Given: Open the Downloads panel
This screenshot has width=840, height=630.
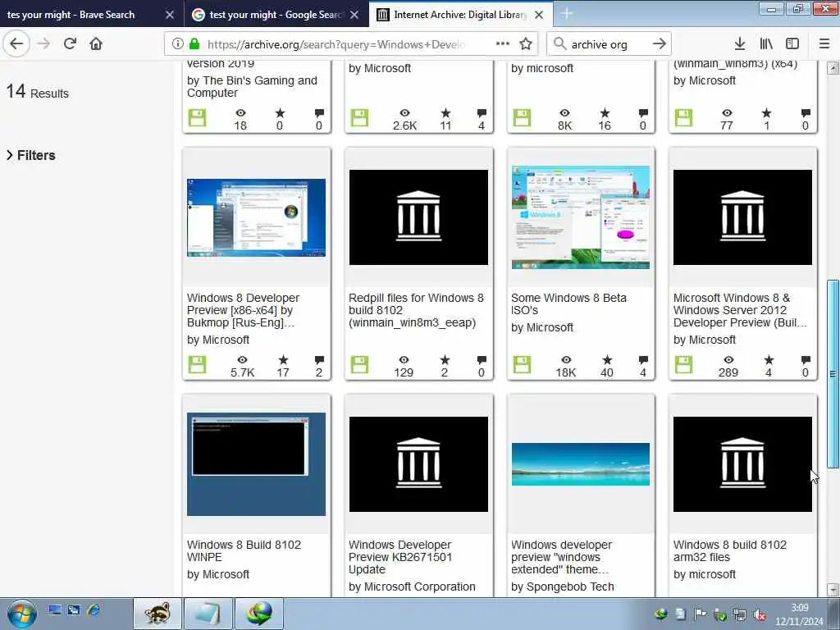Looking at the screenshot, I should pyautogui.click(x=740, y=44).
